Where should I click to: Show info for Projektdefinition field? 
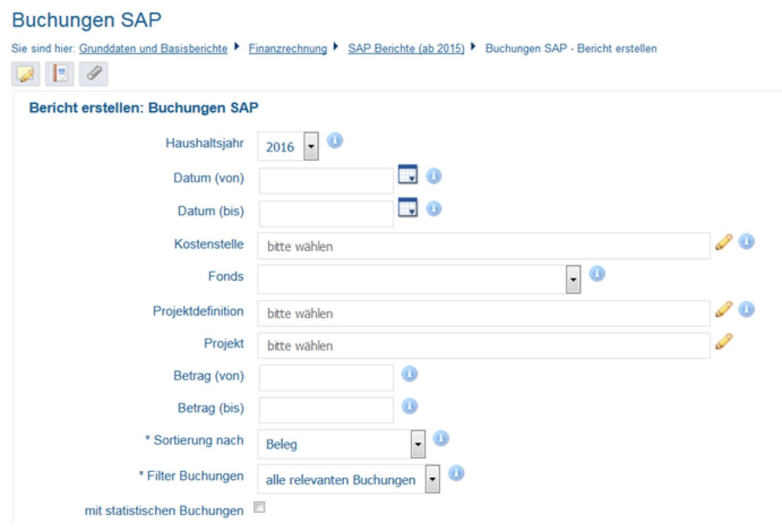point(747,309)
